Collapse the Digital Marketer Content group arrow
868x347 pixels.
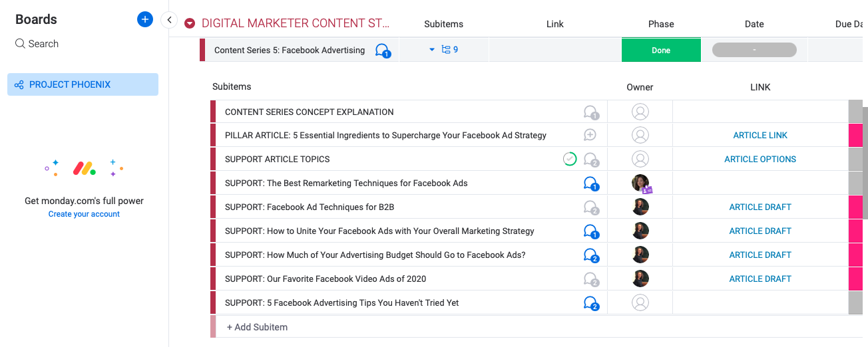[190, 24]
